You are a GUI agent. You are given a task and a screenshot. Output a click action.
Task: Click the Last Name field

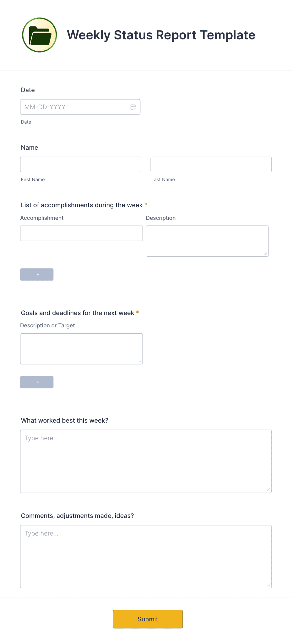[x=211, y=164]
